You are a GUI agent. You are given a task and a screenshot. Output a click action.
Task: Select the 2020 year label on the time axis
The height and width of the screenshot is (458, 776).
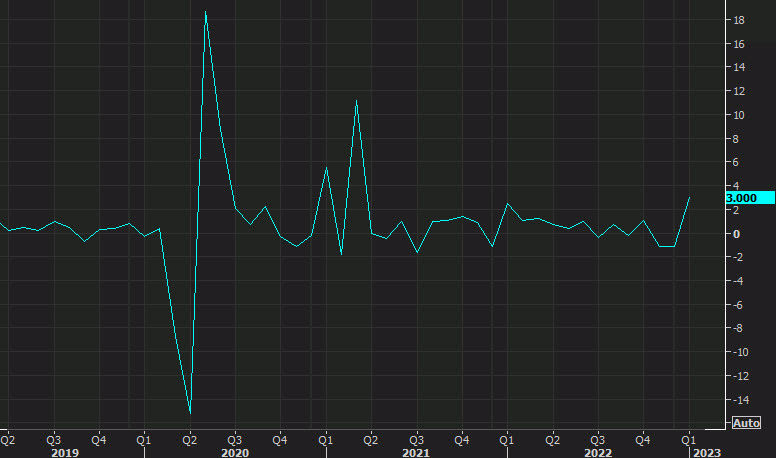pos(235,453)
